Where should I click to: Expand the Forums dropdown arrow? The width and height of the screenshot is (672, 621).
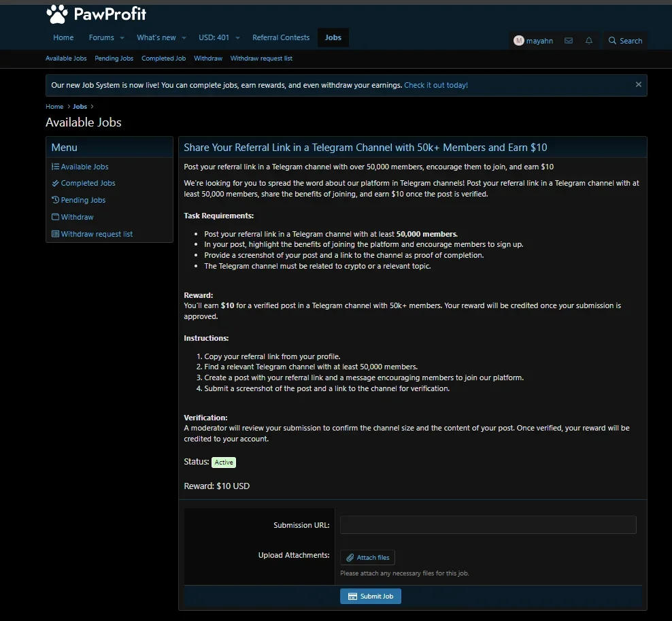coord(122,38)
